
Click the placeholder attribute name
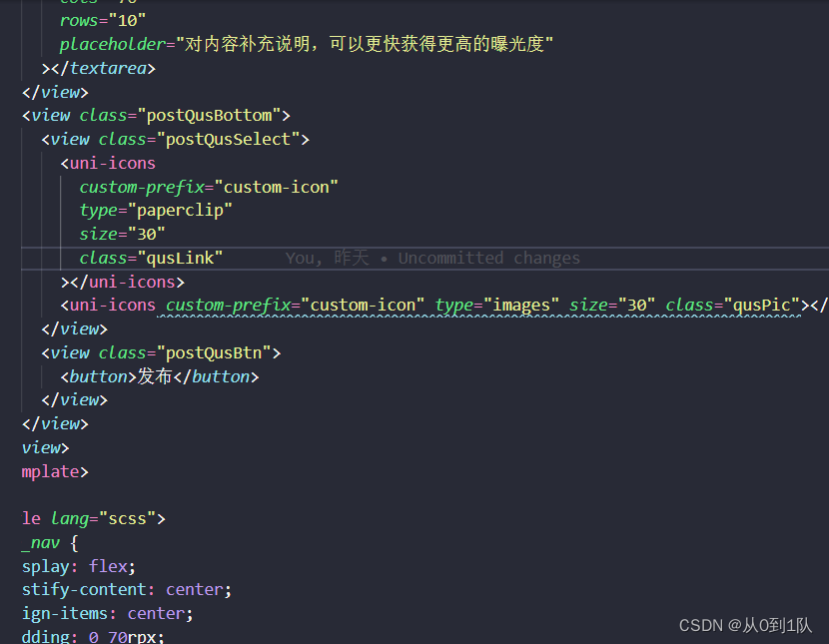coord(113,44)
